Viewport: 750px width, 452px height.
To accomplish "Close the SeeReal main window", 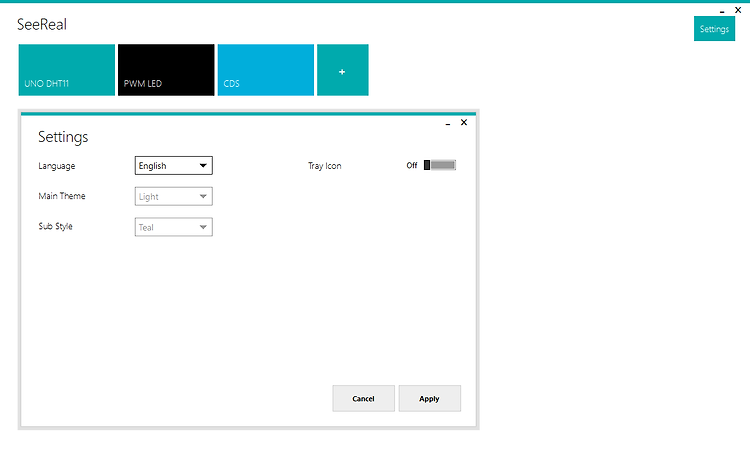I will tap(738, 10).
